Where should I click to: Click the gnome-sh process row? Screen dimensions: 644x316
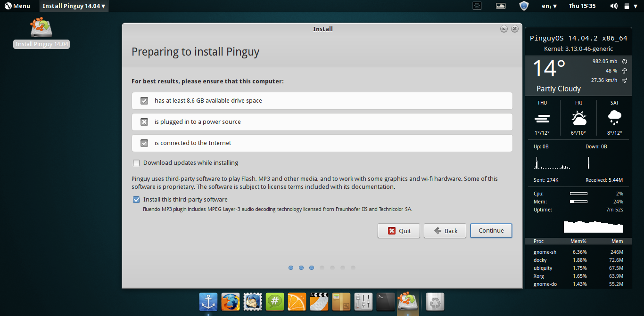coord(578,252)
